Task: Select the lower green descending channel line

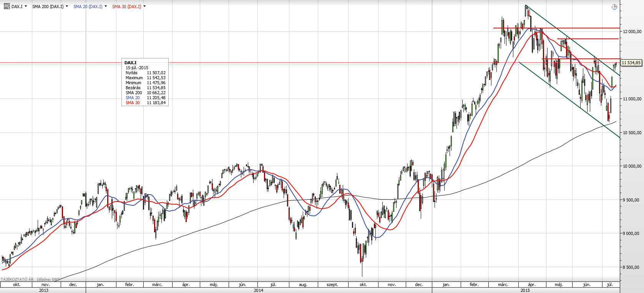Action: tap(569, 100)
